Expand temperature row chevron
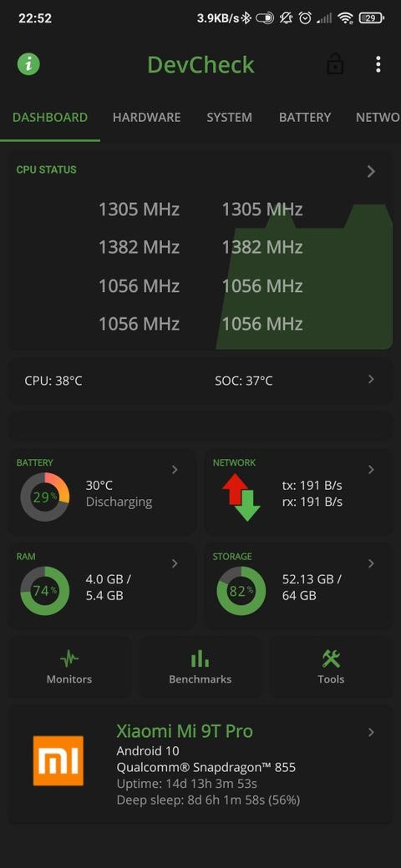Image resolution: width=401 pixels, height=868 pixels. click(x=371, y=379)
